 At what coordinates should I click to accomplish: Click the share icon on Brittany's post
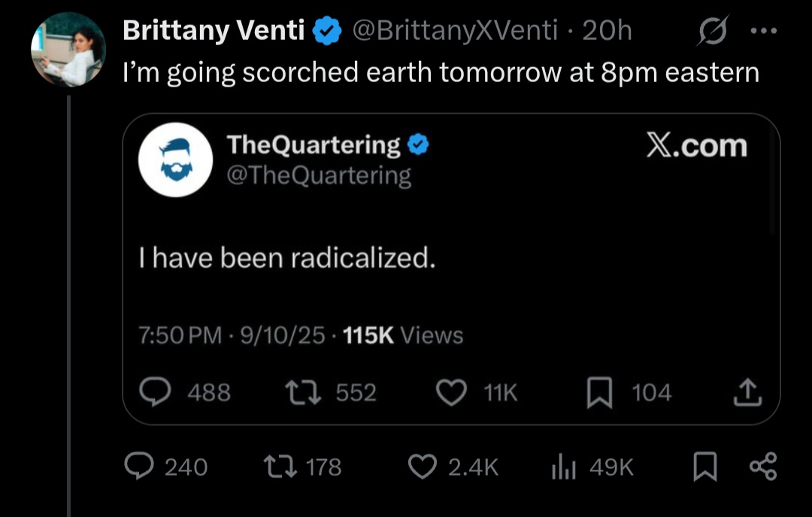tap(762, 467)
